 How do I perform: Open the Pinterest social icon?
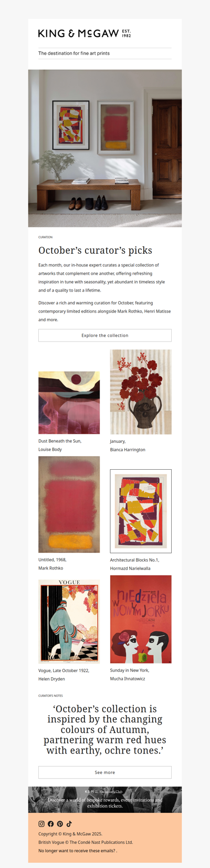[60, 824]
